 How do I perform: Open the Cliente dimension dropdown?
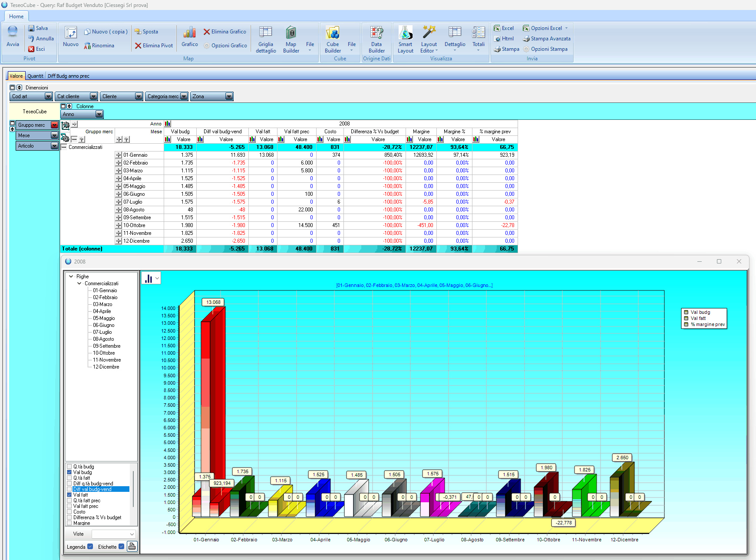tap(139, 96)
